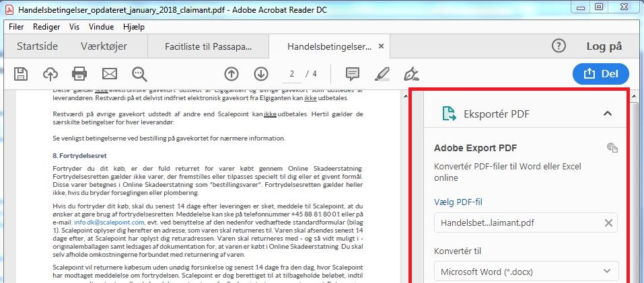Click the Log på sign-in button
644x283 pixels.
tap(604, 46)
